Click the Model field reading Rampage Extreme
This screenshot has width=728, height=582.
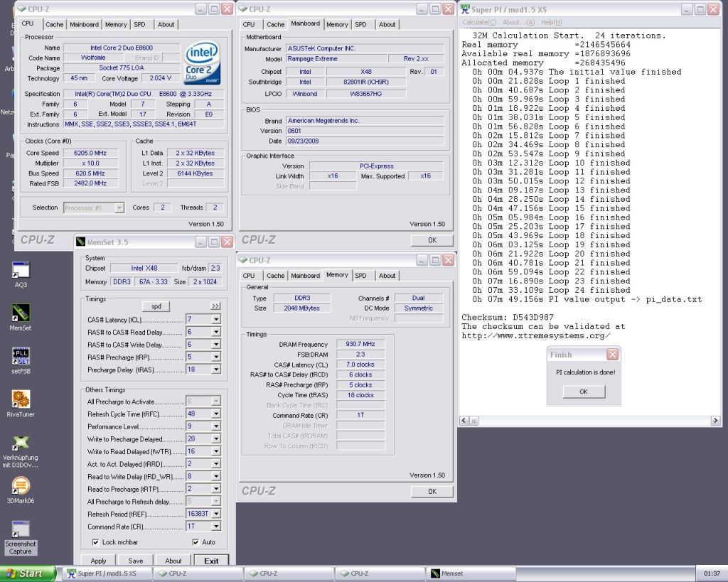336,59
